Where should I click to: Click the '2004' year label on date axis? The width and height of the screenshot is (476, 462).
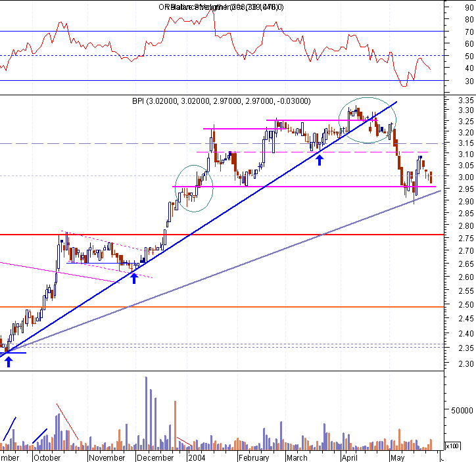(197, 457)
